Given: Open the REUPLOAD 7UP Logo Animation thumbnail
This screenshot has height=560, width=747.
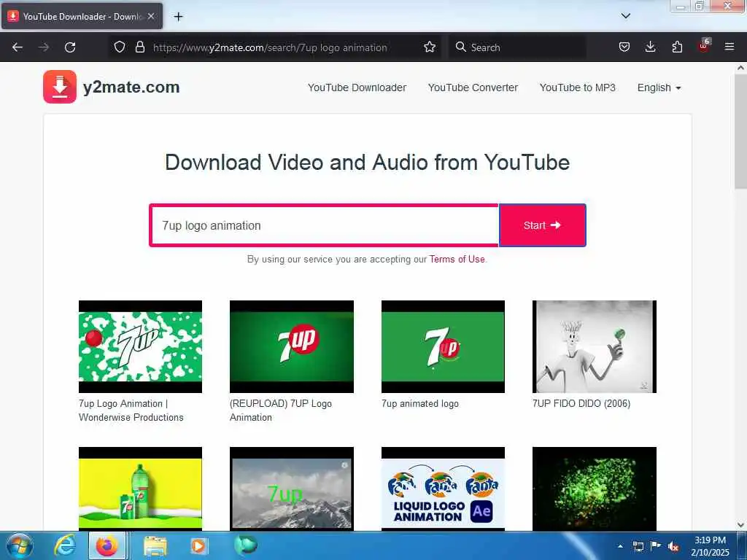Looking at the screenshot, I should [292, 346].
